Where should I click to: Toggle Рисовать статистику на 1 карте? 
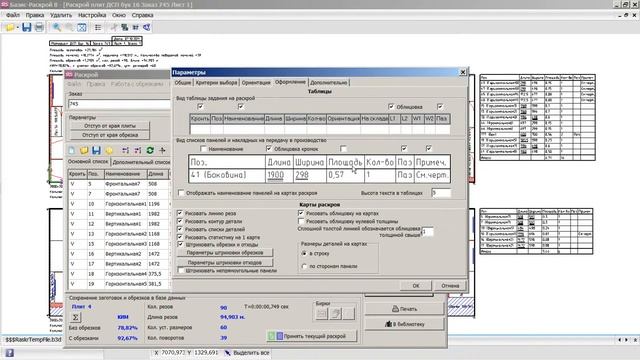(180, 237)
